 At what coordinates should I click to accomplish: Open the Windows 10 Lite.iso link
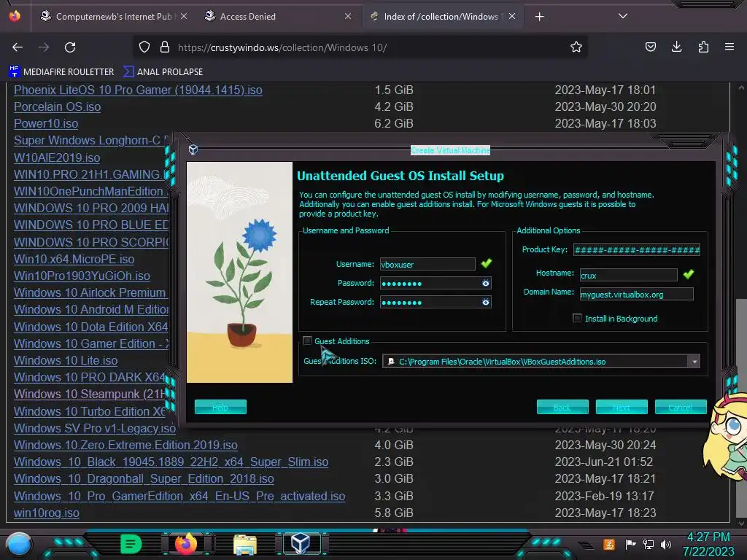coord(66,360)
